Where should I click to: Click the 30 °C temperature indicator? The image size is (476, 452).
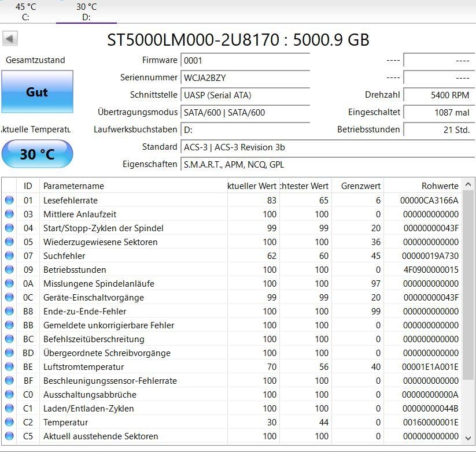click(x=38, y=154)
